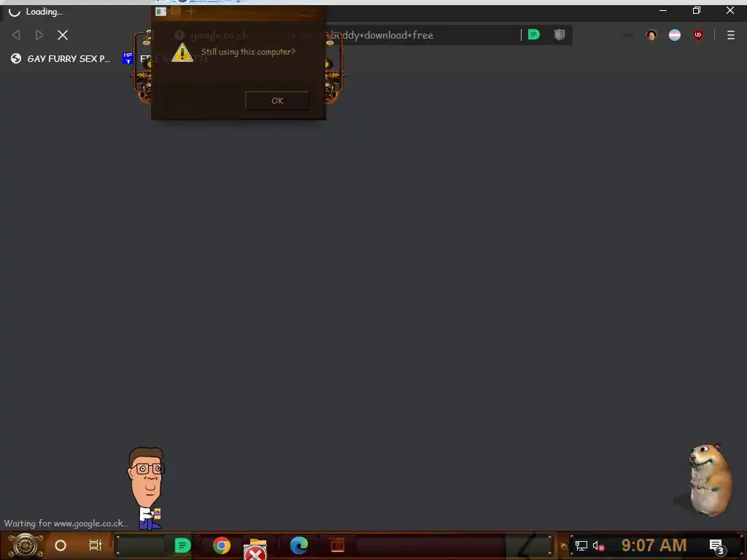
Task: Click the shield icon in the address bar
Action: pyautogui.click(x=560, y=34)
